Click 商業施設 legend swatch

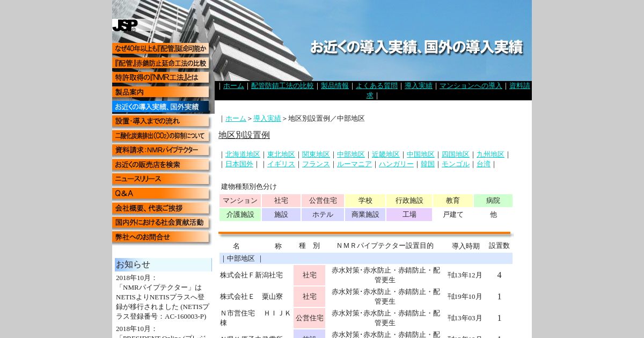coord(365,215)
